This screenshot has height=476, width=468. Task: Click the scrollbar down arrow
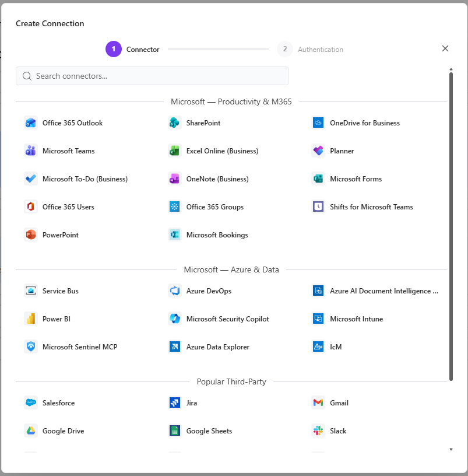tap(451, 449)
